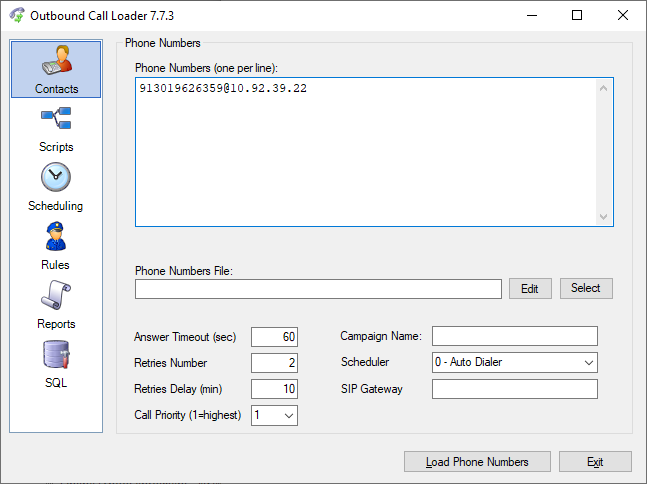The image size is (647, 484).
Task: Maximize the Outbound Call Loader window
Action: click(x=577, y=15)
